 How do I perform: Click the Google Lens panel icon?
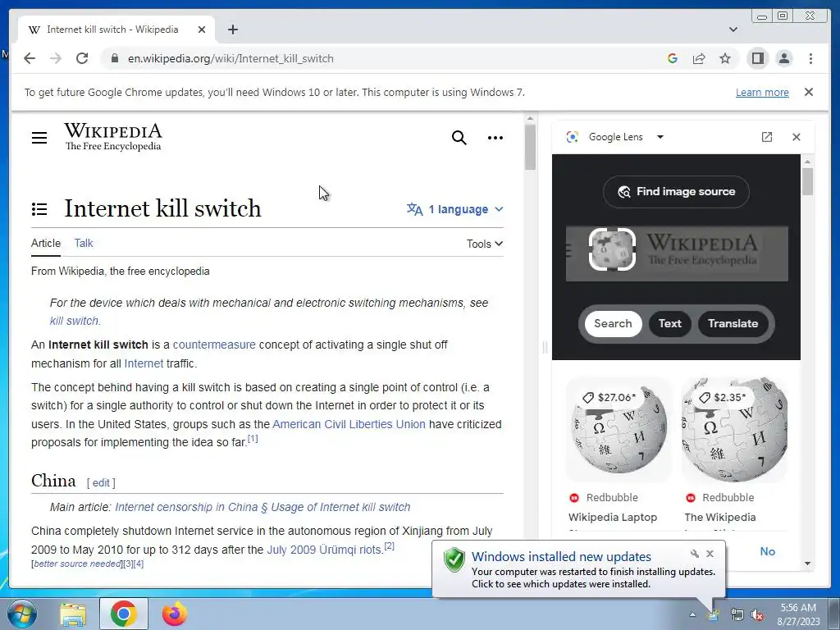pos(572,137)
